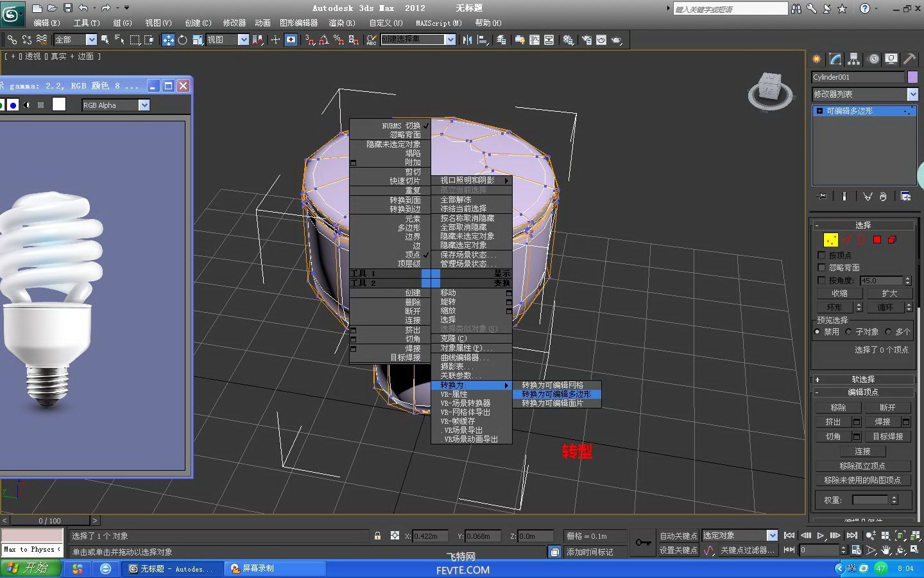The width and height of the screenshot is (924, 578).
Task: Open the 修改器列表 modifier list dropdown
Action: tap(912, 94)
